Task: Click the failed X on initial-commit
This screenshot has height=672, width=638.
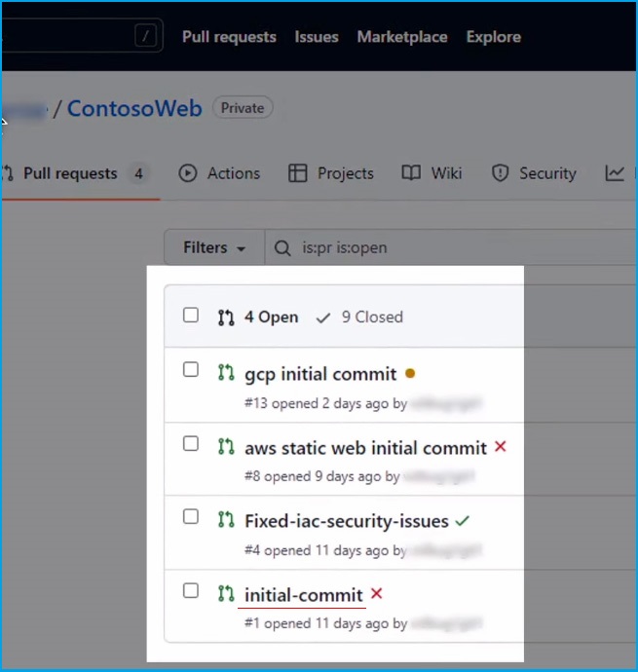Action: pos(376,593)
